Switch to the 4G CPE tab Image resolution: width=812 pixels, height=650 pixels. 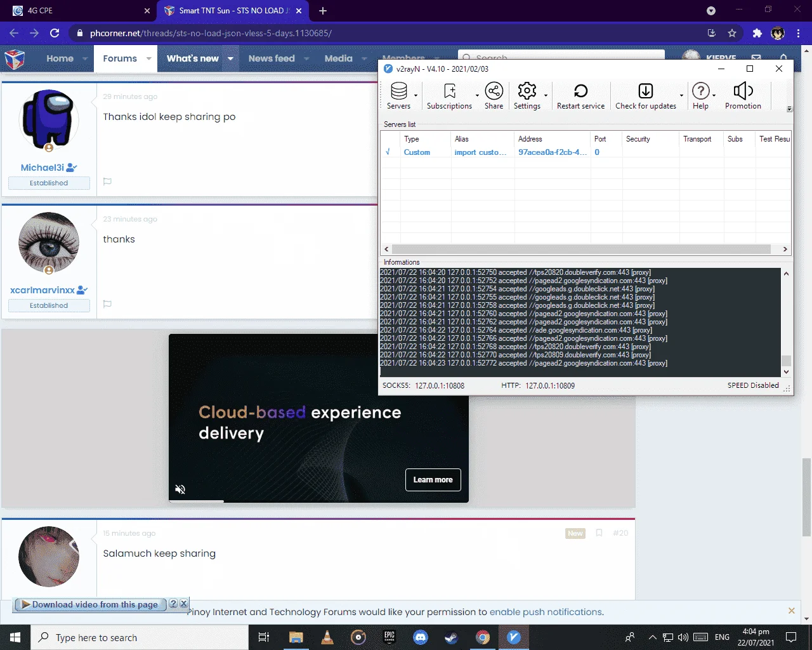tap(79, 11)
